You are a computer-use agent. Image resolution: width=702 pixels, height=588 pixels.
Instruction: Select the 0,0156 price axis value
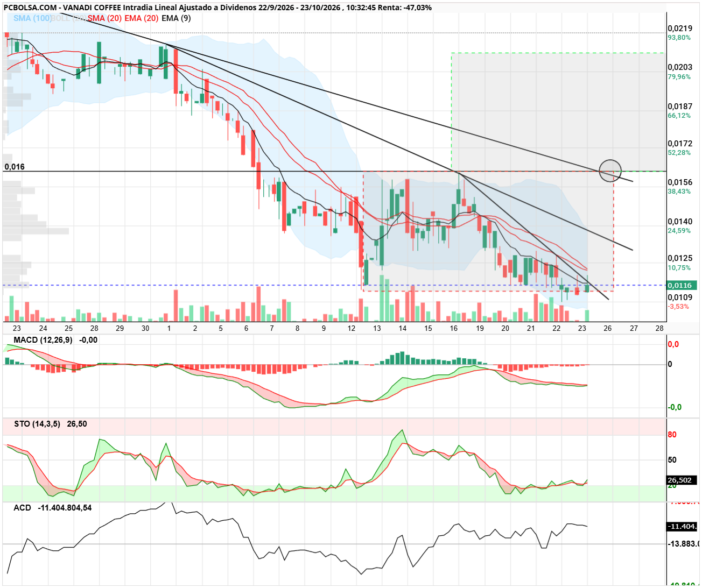pyautogui.click(x=680, y=182)
